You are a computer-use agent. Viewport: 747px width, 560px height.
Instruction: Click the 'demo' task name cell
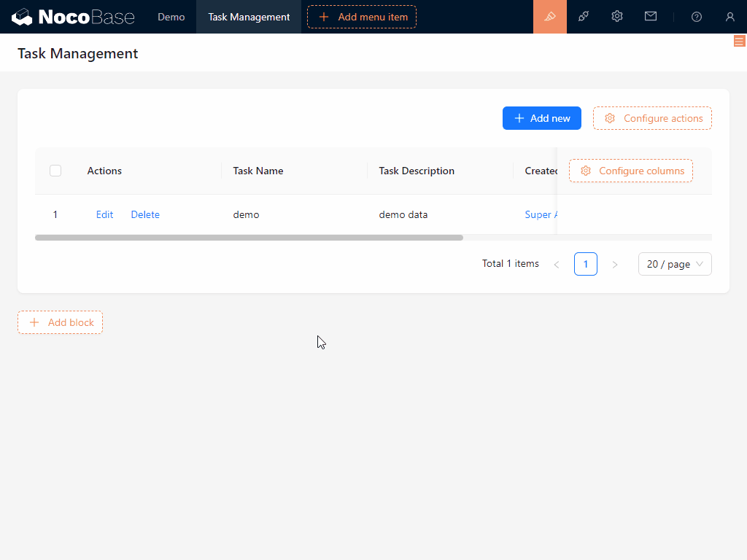(x=246, y=214)
